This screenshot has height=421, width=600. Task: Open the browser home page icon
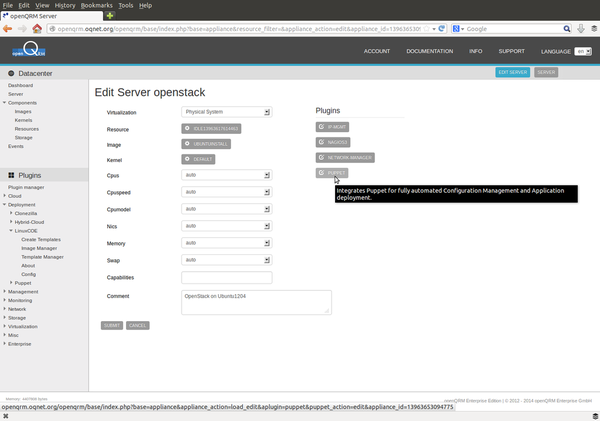(x=37, y=29)
